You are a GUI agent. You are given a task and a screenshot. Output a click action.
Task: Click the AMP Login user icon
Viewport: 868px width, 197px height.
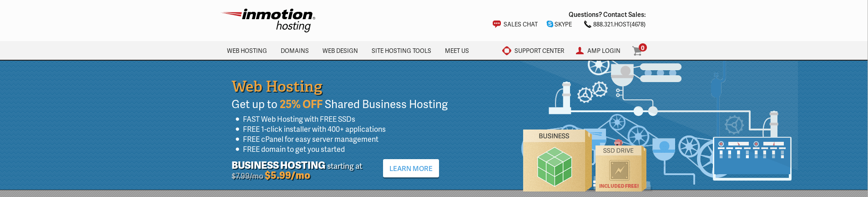coord(580,51)
